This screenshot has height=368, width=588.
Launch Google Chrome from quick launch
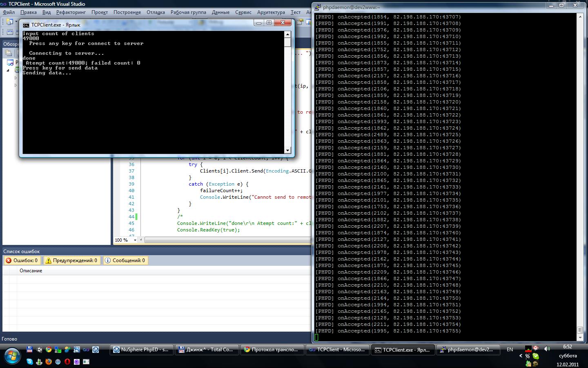tap(49, 350)
